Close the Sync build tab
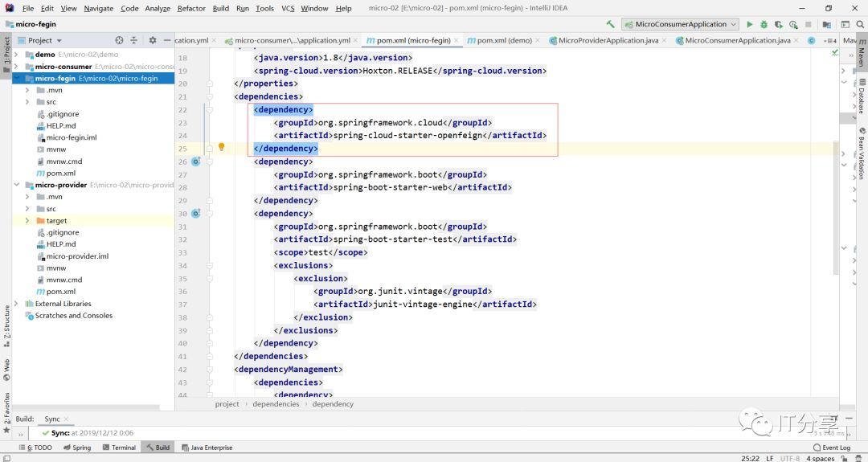868x462 pixels. pyautogui.click(x=66, y=419)
